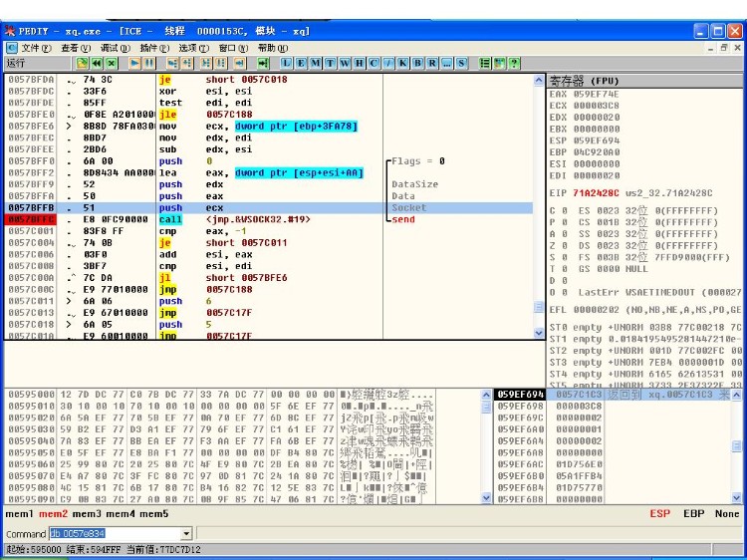
Task: Open the 帮助(H) menu
Action: tap(273, 48)
